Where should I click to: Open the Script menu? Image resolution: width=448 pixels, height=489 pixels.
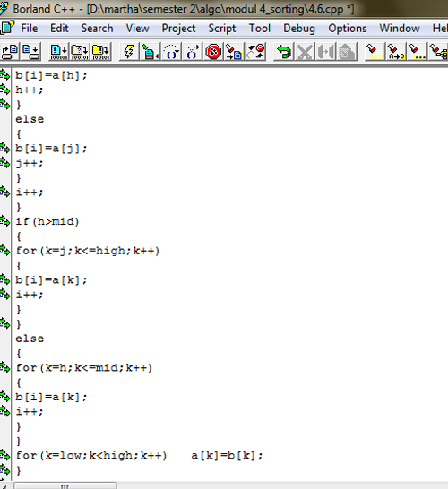point(222,29)
